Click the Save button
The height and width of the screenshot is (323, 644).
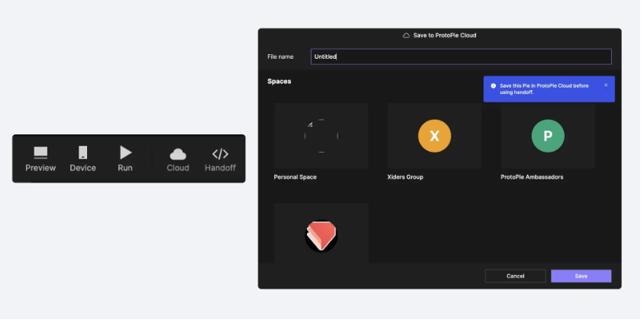point(581,276)
